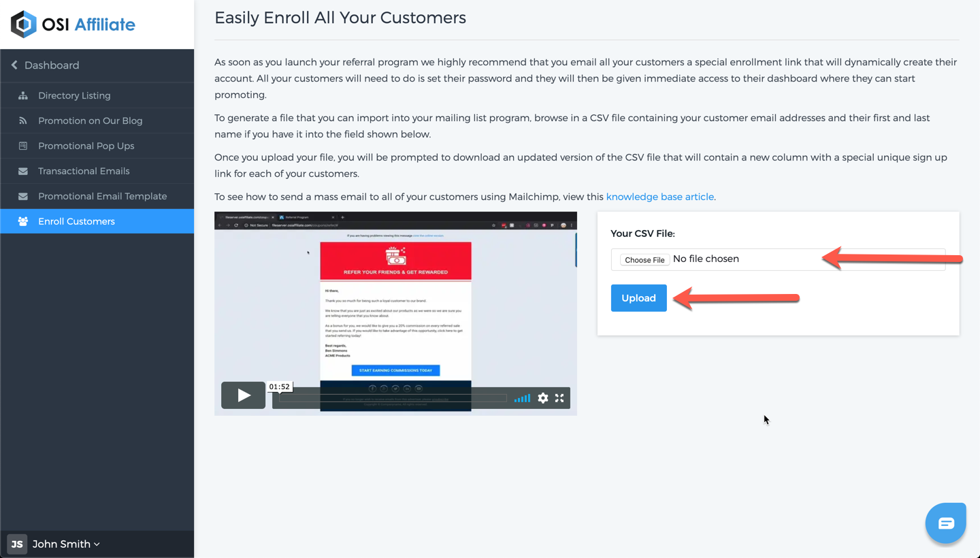980x558 pixels.
Task: Click the Transactional Emails envelope icon
Action: pos(23,171)
